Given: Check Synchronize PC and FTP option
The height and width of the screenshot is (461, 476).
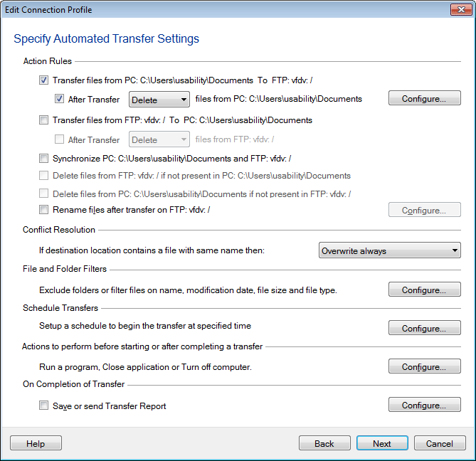Looking at the screenshot, I should click(44, 158).
